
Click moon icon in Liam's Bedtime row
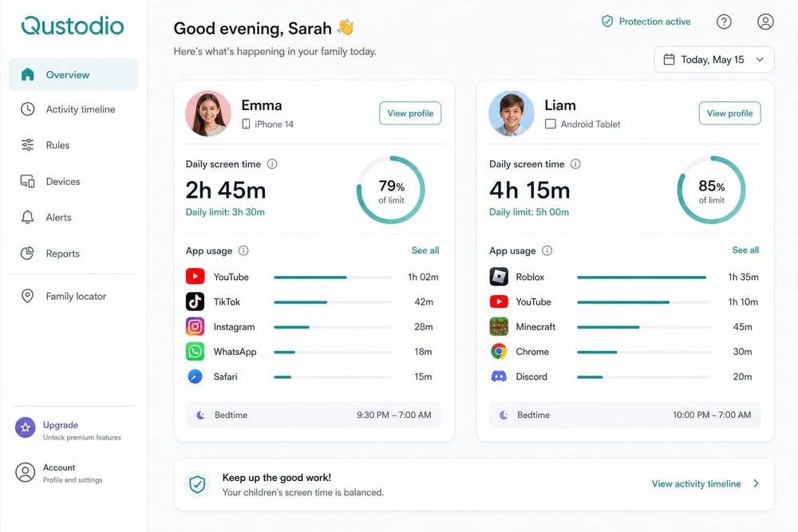pos(504,415)
